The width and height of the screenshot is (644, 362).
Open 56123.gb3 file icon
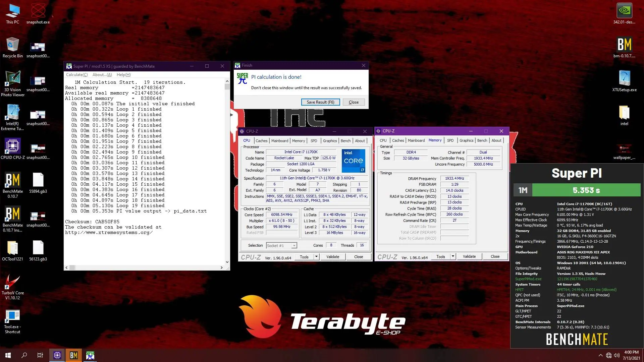[x=38, y=251]
